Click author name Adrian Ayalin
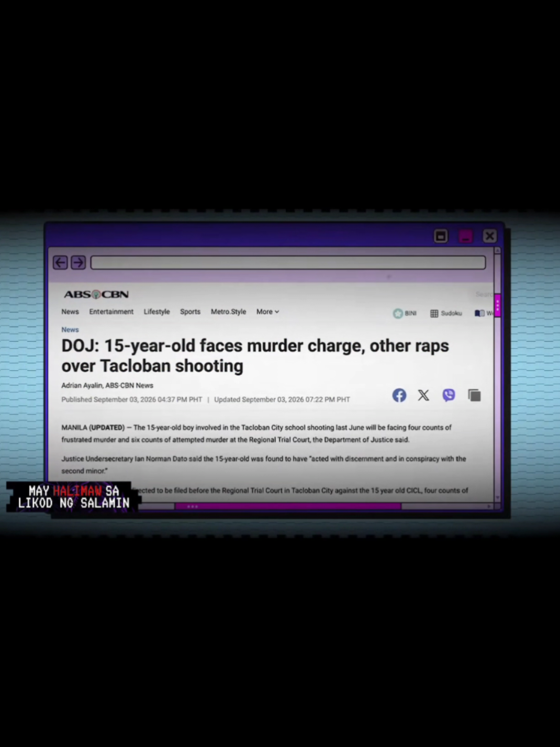The width and height of the screenshot is (560, 747). pos(82,385)
